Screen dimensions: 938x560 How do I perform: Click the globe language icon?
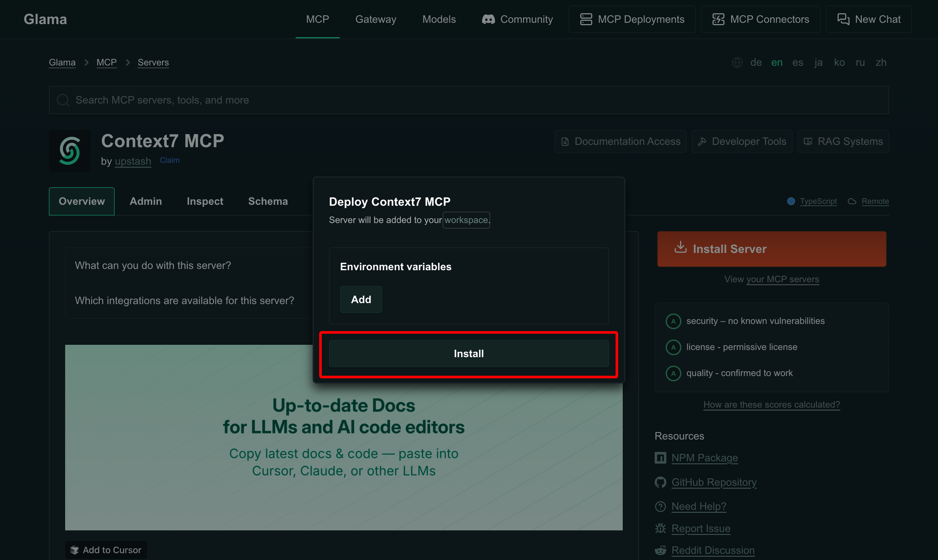point(737,62)
